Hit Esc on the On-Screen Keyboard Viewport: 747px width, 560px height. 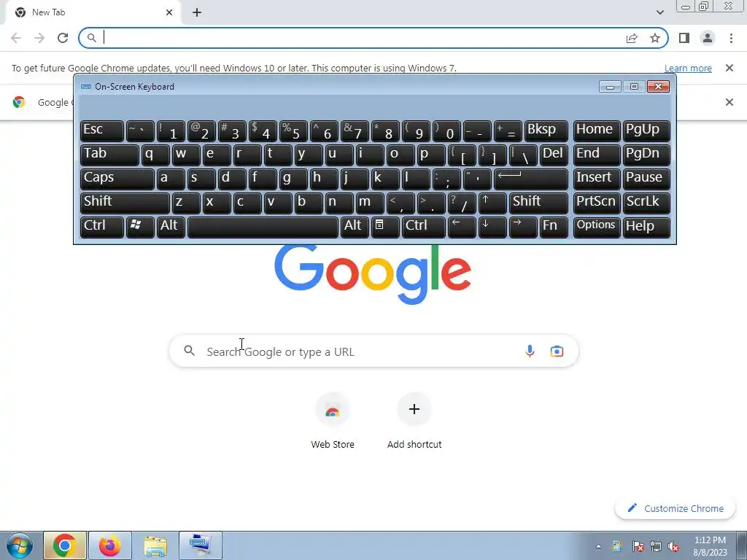click(102, 131)
